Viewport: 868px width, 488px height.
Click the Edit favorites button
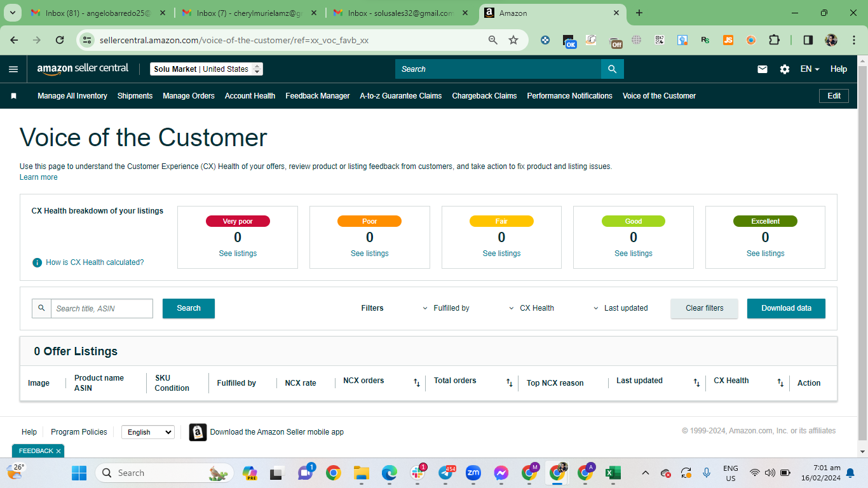coord(834,96)
